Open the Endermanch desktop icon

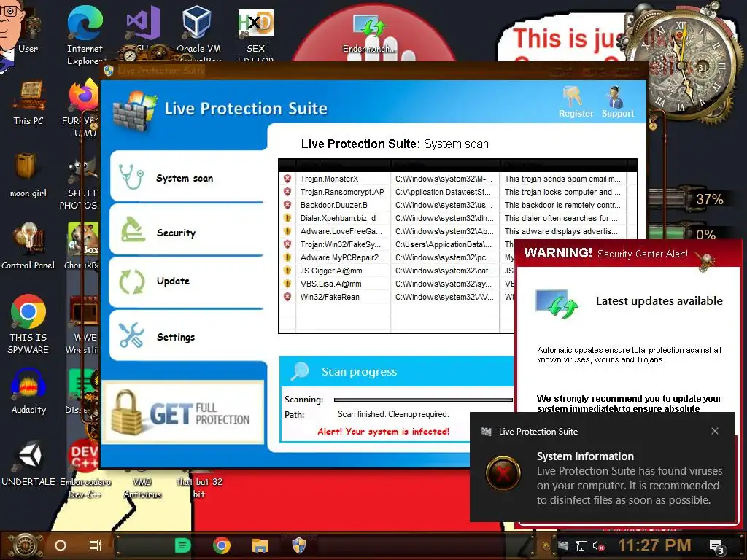pyautogui.click(x=369, y=34)
